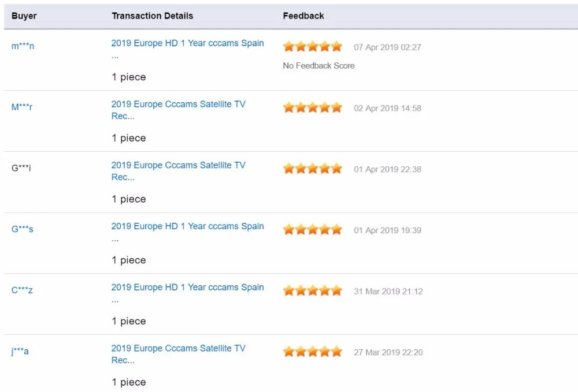Open buyer m***n profile link
The height and width of the screenshot is (392, 578).
click(x=23, y=46)
